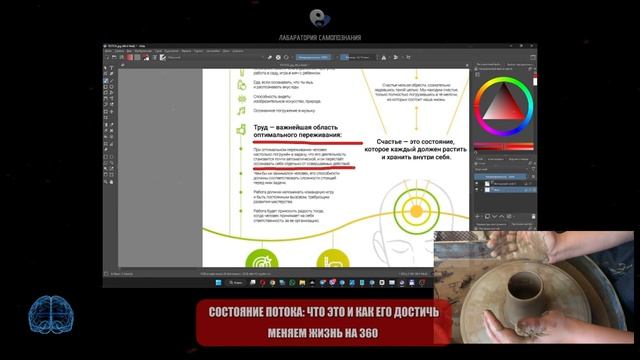Open the brush blending mode dropdown in the toolbar
The width and height of the screenshot is (640, 360).
[215, 57]
